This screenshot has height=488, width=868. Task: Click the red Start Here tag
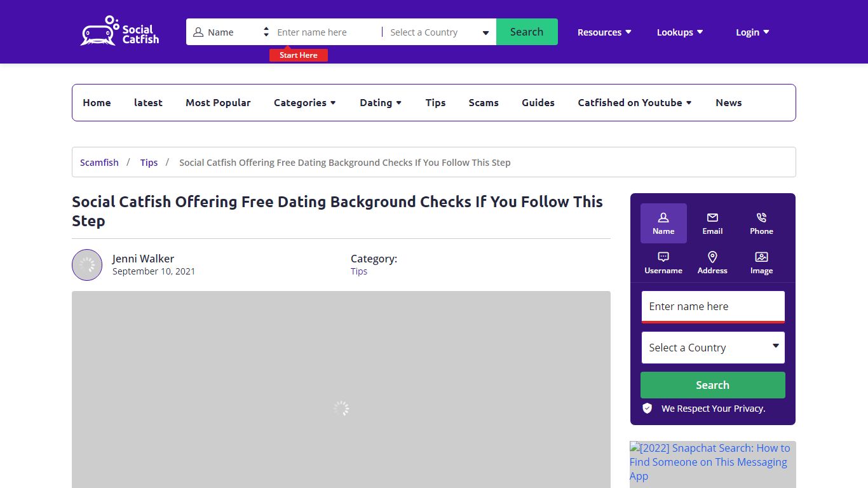(299, 55)
